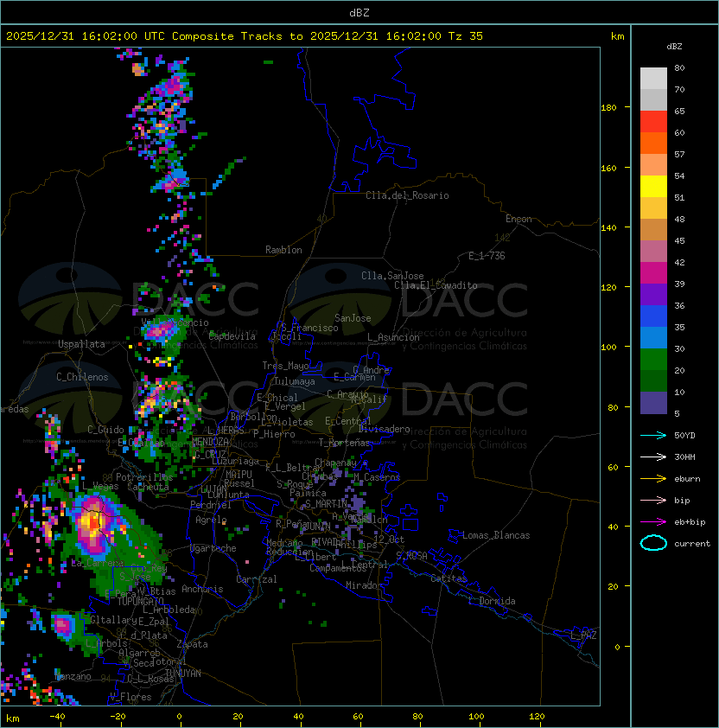Click the 'Lomas_Blancas' map label
Viewport: 719px width, 728px height.
click(496, 535)
